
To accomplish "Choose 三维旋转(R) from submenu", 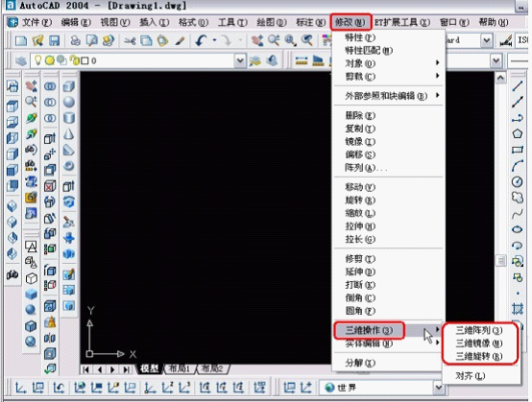I will click(479, 356).
